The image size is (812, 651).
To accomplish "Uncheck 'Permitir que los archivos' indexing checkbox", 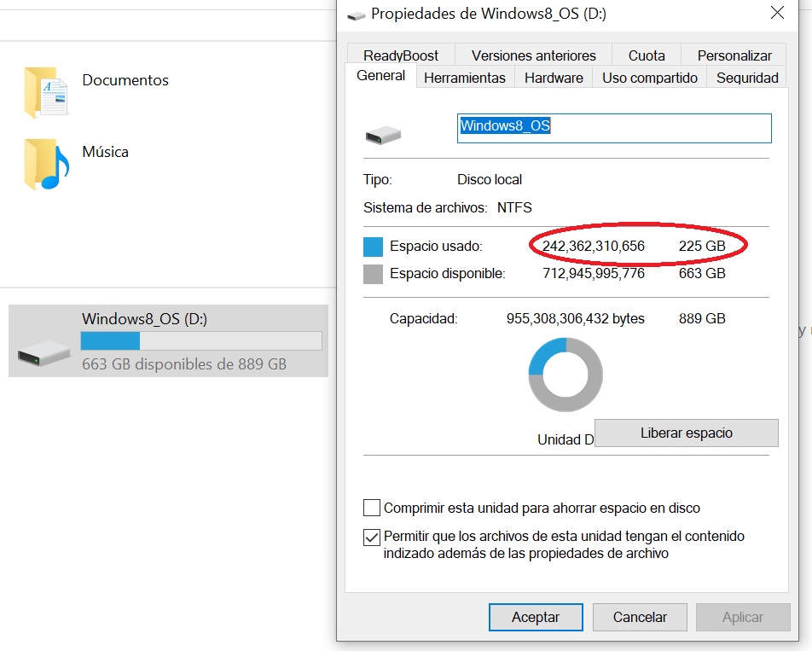I will 372,538.
